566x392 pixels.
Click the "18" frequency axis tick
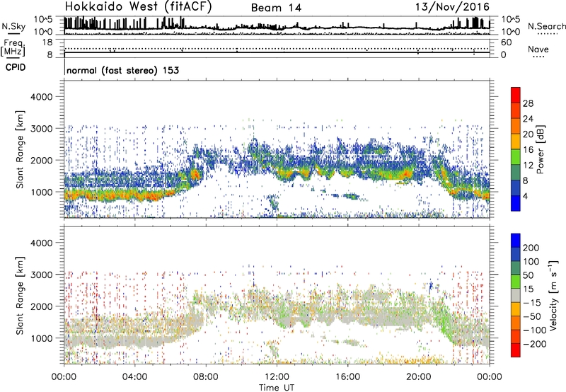(x=47, y=42)
